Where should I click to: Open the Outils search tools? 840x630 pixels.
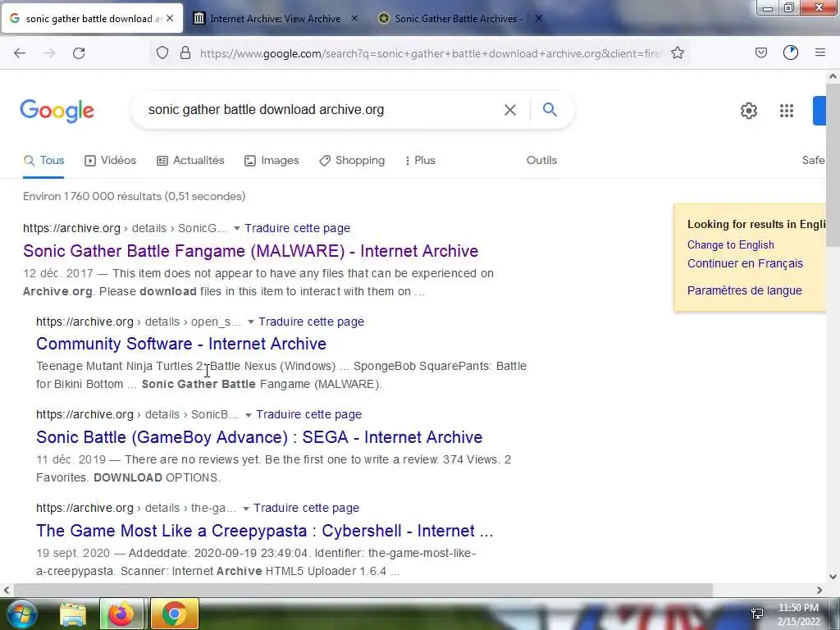(541, 160)
